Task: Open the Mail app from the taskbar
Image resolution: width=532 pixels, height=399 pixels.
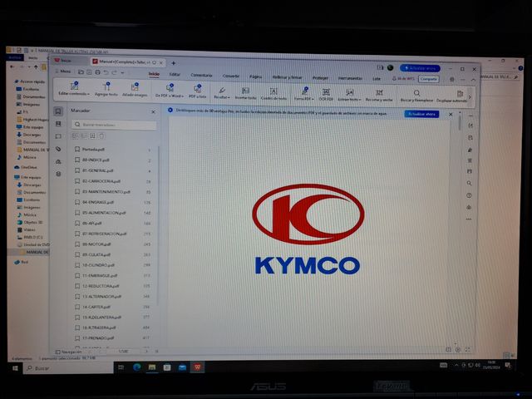Action: coord(182,367)
